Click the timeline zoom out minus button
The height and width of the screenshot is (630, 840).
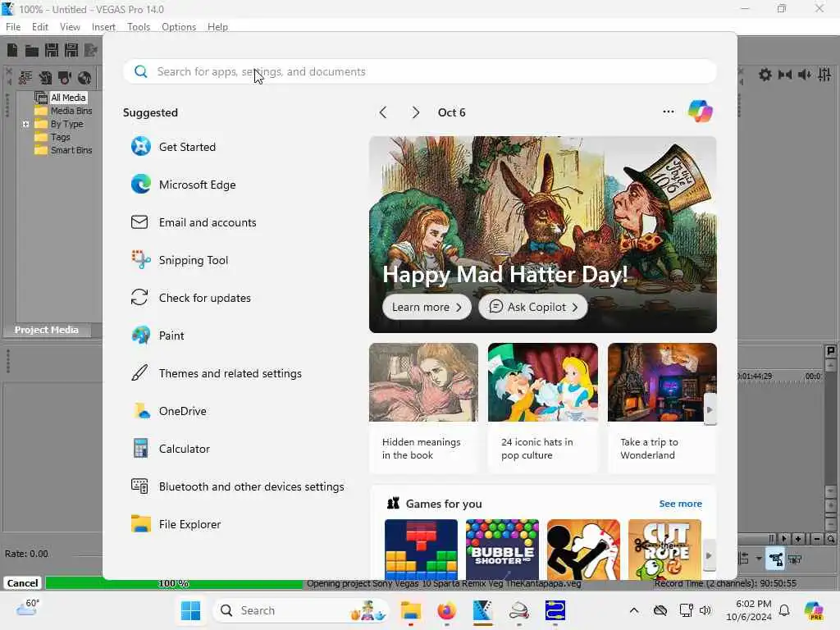817,538
